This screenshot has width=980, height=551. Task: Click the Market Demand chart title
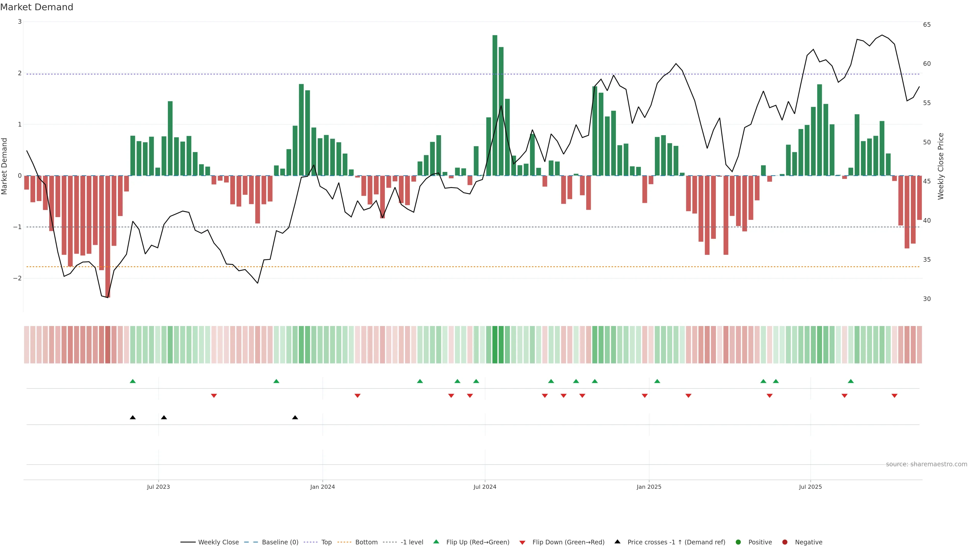[36, 7]
